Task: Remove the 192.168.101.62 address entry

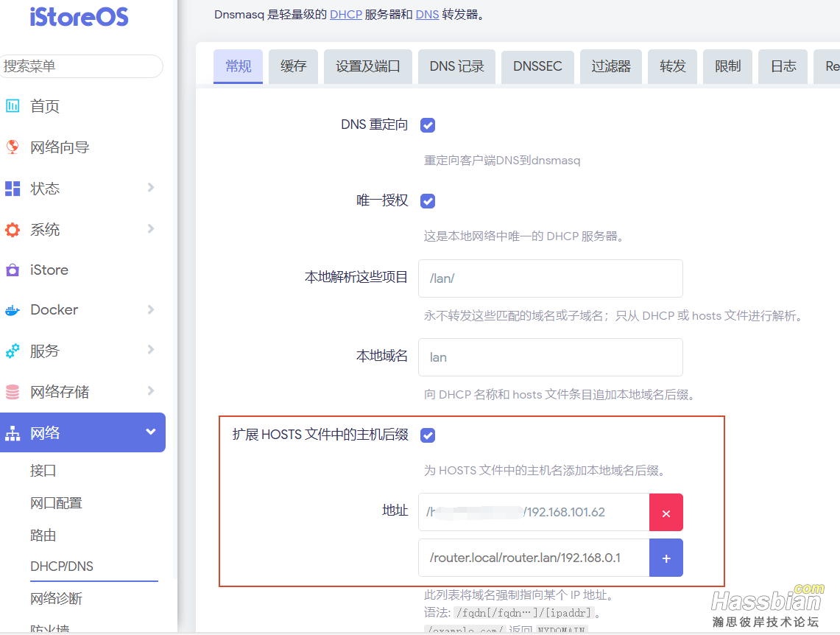Action: point(666,513)
